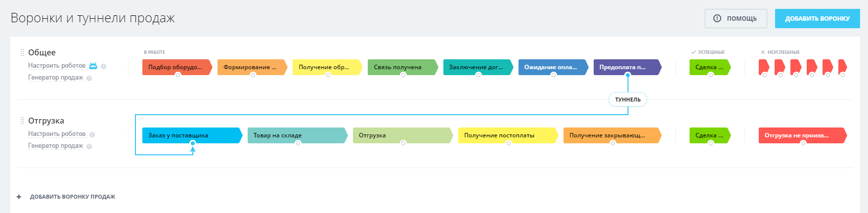Click the Общее funnel title
868x213 pixels.
tap(42, 52)
